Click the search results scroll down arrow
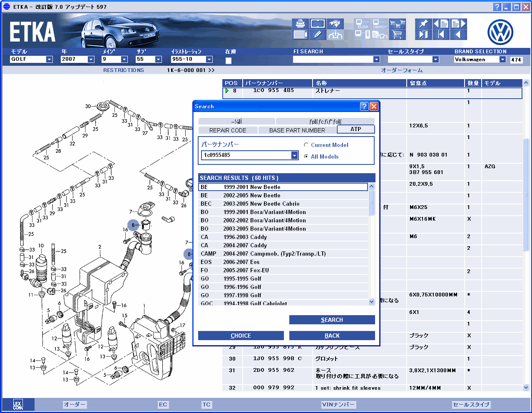Viewport: 532px width, 413px height. pos(372,302)
